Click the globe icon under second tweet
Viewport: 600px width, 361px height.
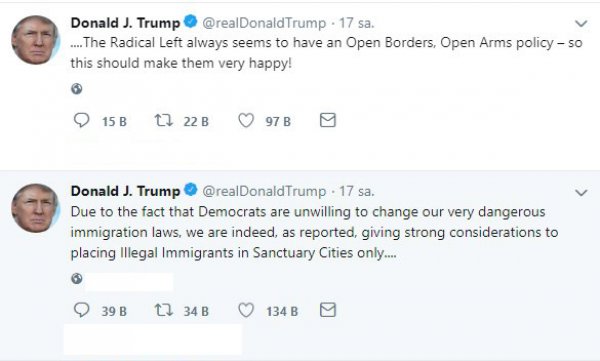tap(77, 278)
